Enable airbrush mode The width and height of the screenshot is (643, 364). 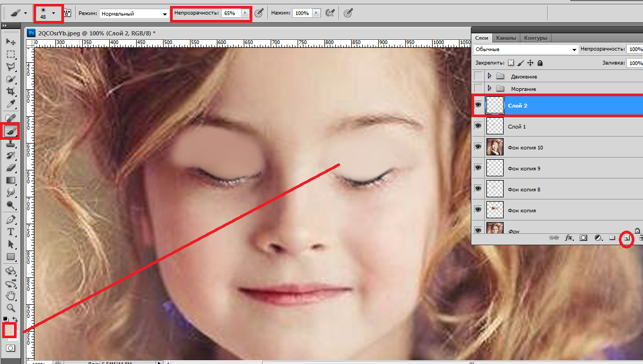tap(330, 13)
